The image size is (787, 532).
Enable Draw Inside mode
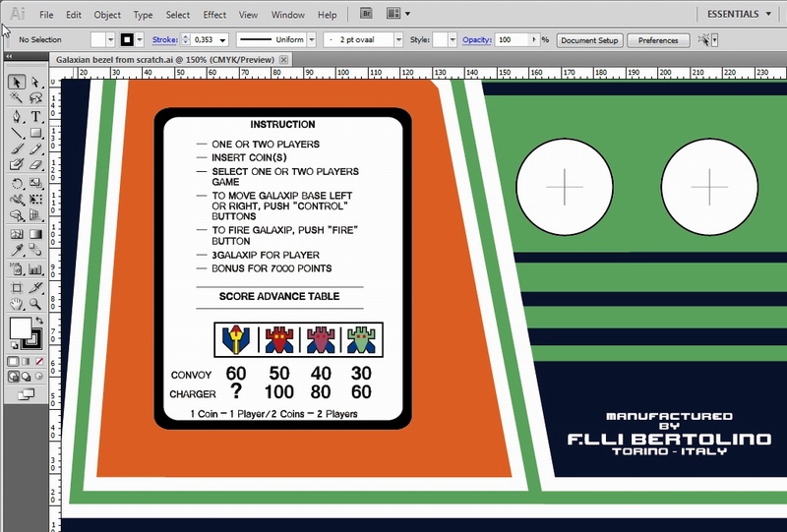38,377
